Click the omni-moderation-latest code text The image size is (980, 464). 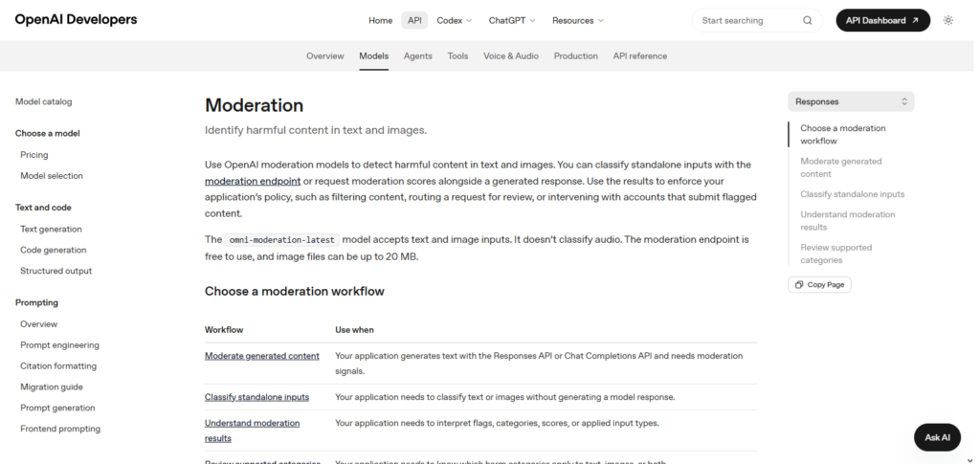(x=282, y=240)
